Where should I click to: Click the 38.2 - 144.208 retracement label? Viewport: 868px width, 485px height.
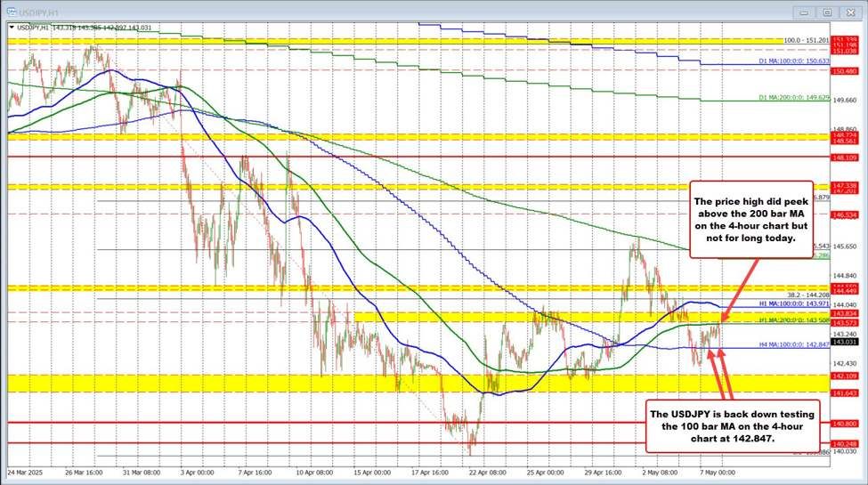808,295
